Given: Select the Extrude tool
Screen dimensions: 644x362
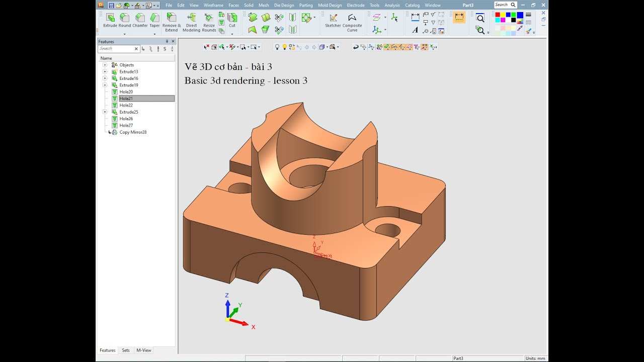Looking at the screenshot, I should click(x=110, y=20).
